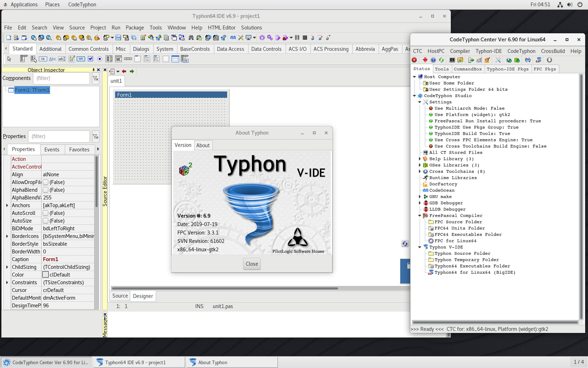Click the blue question mark help icon in CodeTyphon Center

coord(433,60)
